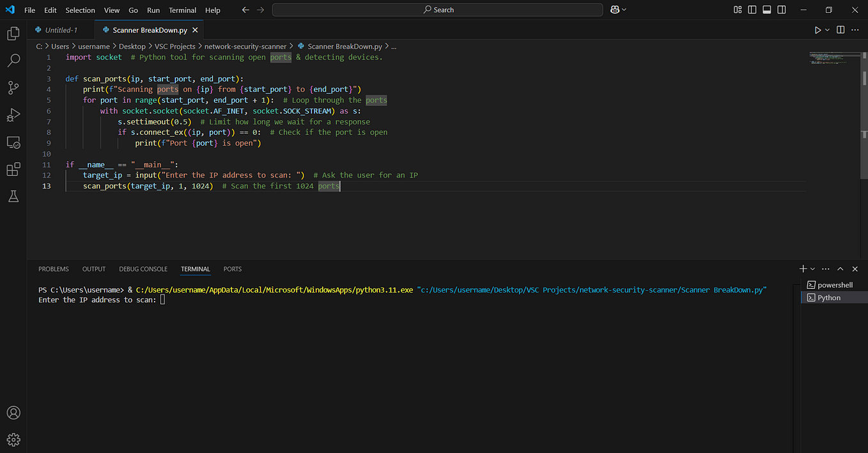
Task: Open the new terminal profile dropdown
Action: click(x=812, y=269)
